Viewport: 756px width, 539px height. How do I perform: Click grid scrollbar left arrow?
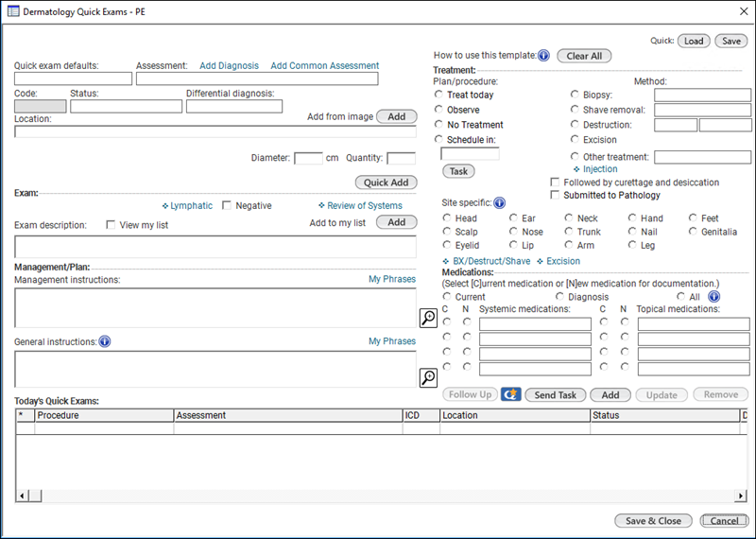pos(22,496)
